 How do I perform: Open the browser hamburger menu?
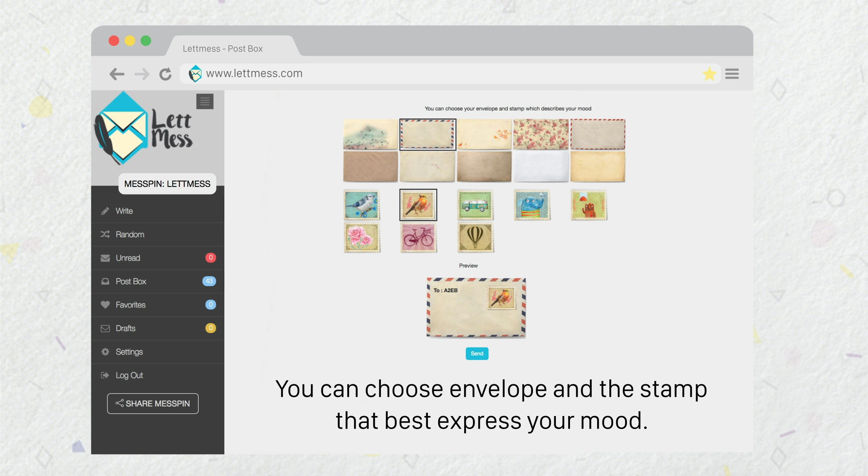[732, 74]
